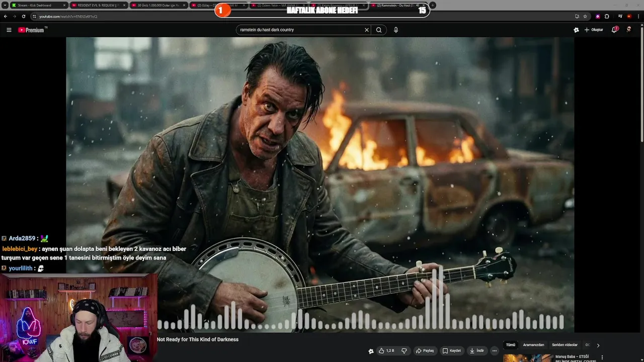The image size is (644, 362).
Task: Open the YouTube hamburger guide menu
Action: tap(9, 30)
